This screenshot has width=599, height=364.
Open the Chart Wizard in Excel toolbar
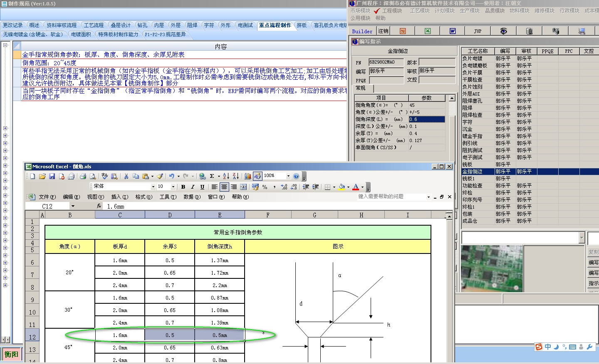click(248, 176)
